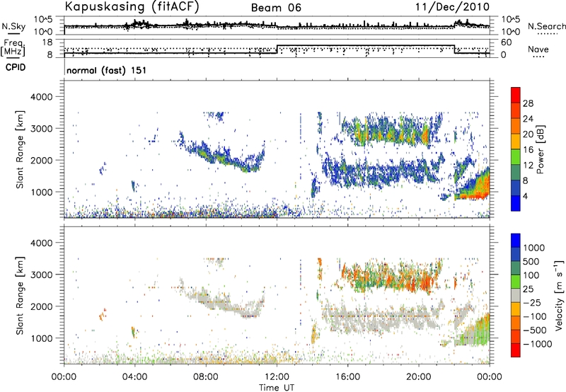Screen dimensions: 566x392
Task: Click the 3000 tick in velocity panel
Action: (42, 275)
